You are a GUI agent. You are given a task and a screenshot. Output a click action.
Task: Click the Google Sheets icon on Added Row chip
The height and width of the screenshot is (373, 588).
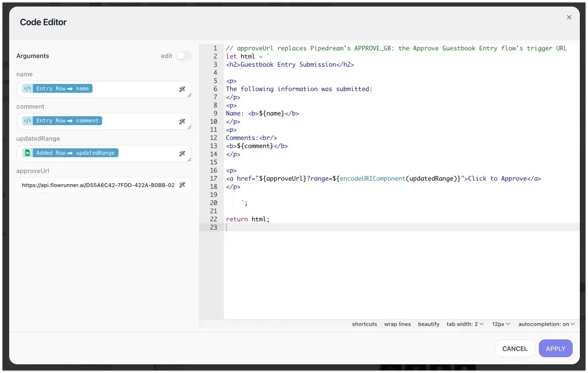click(x=28, y=153)
